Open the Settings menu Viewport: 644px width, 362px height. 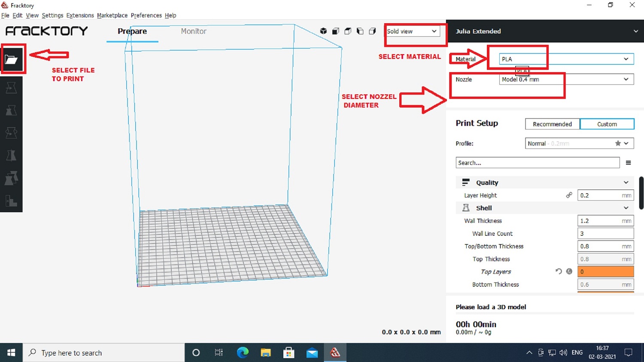(x=52, y=15)
